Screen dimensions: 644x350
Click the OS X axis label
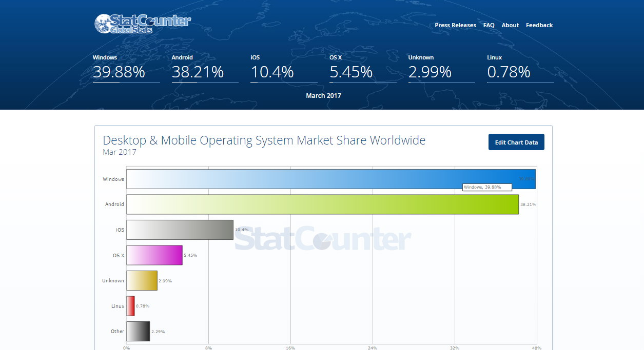coord(119,255)
